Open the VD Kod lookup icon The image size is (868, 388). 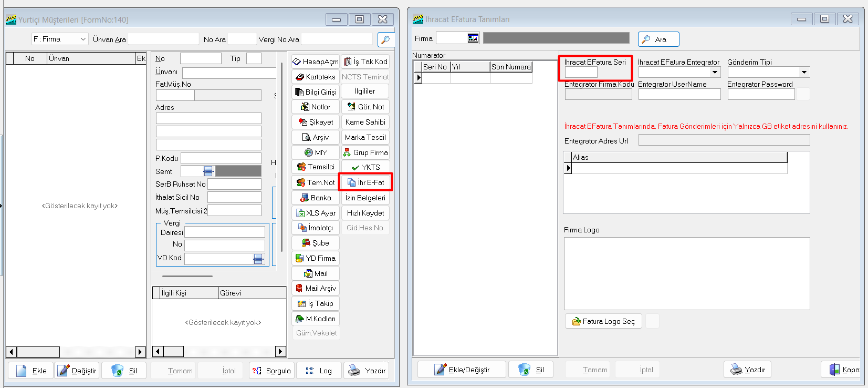coord(258,259)
